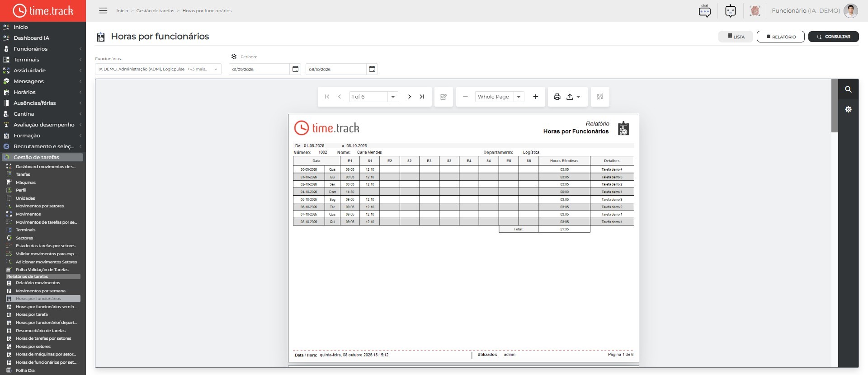
Task: Follow the Gestão de tarefas breadcrumb
Action: (155, 11)
